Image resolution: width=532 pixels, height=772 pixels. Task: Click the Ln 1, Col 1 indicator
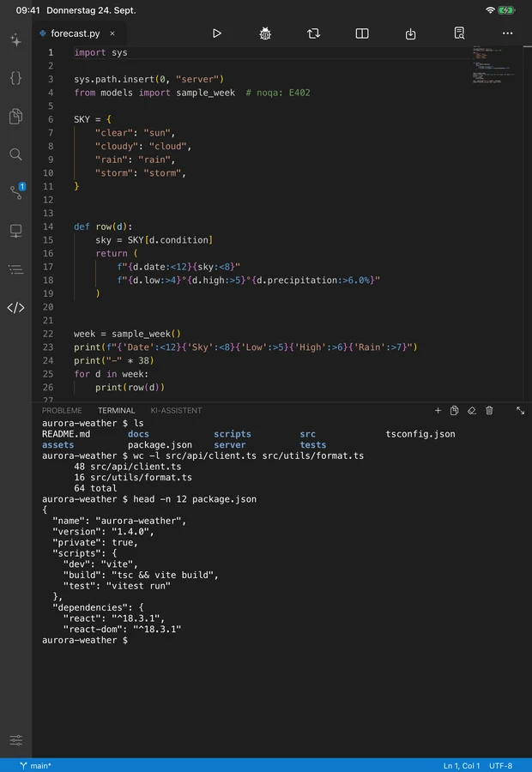462,766
